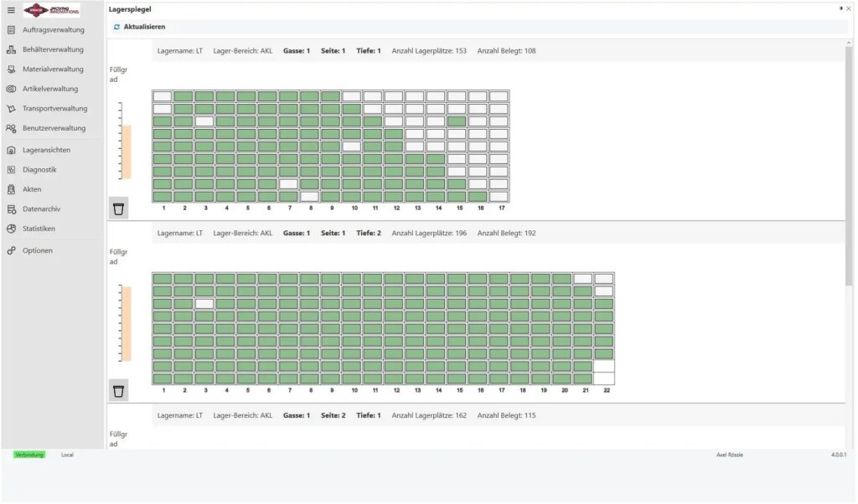This screenshot has height=504, width=858.
Task: Click the Lagerspiegel window title
Action: (130, 9)
